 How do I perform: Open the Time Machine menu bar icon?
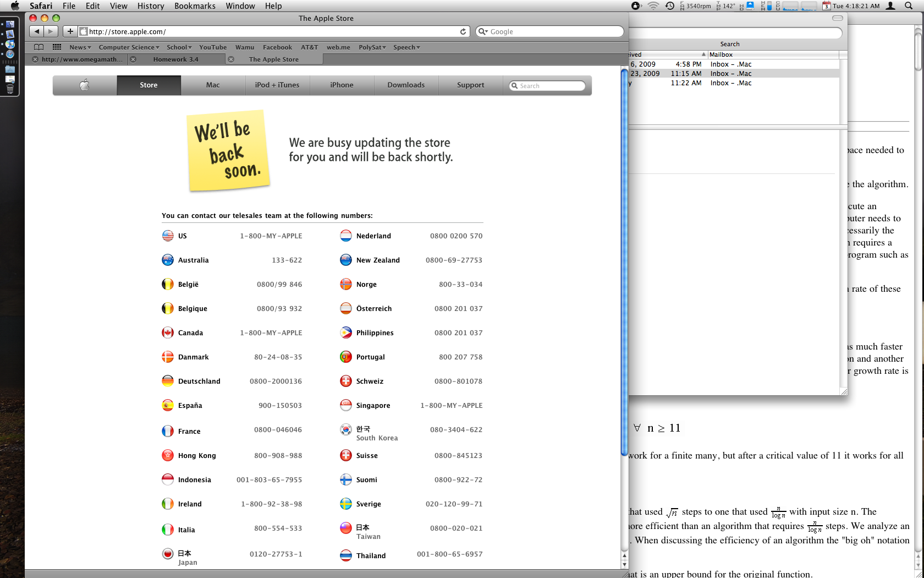tap(670, 6)
